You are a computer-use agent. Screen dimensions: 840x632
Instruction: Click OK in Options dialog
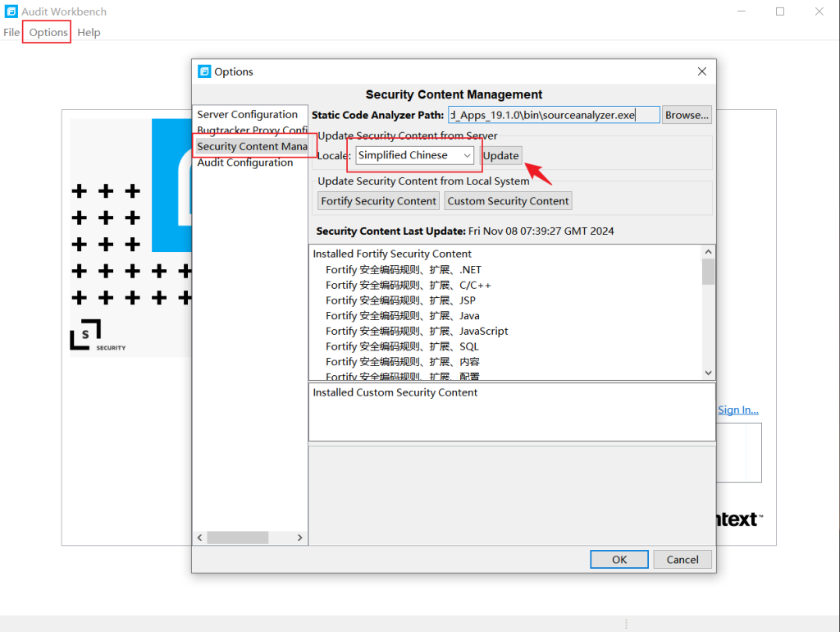(x=619, y=559)
